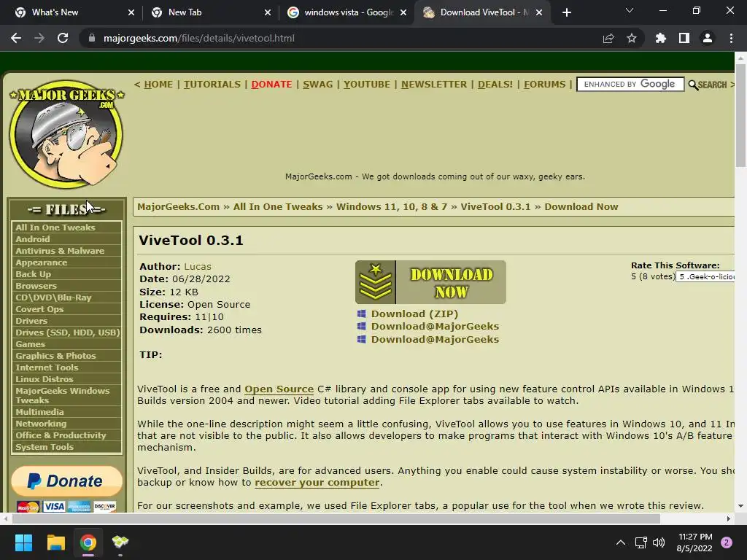The width and height of the screenshot is (747, 560).
Task: Click the vertical page scrollbar thumb
Action: pyautogui.click(x=740, y=115)
